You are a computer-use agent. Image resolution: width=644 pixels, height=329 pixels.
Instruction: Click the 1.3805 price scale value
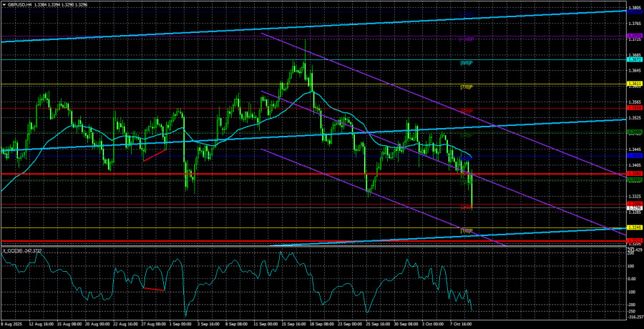pyautogui.click(x=633, y=9)
